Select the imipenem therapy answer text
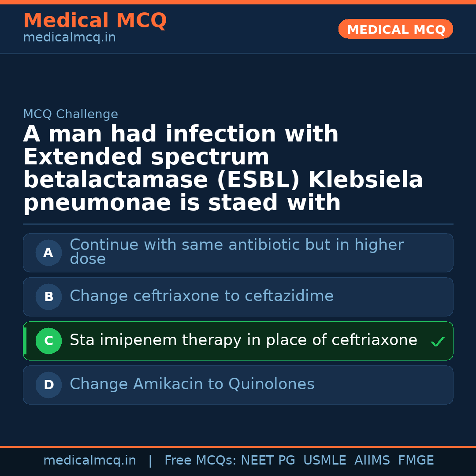Image resolution: width=476 pixels, height=476 pixels. pos(243,340)
